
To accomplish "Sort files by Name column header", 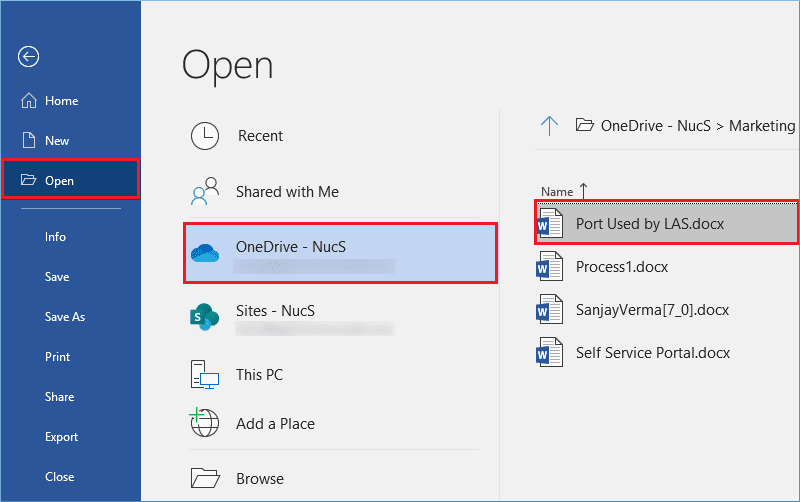I will (x=557, y=192).
